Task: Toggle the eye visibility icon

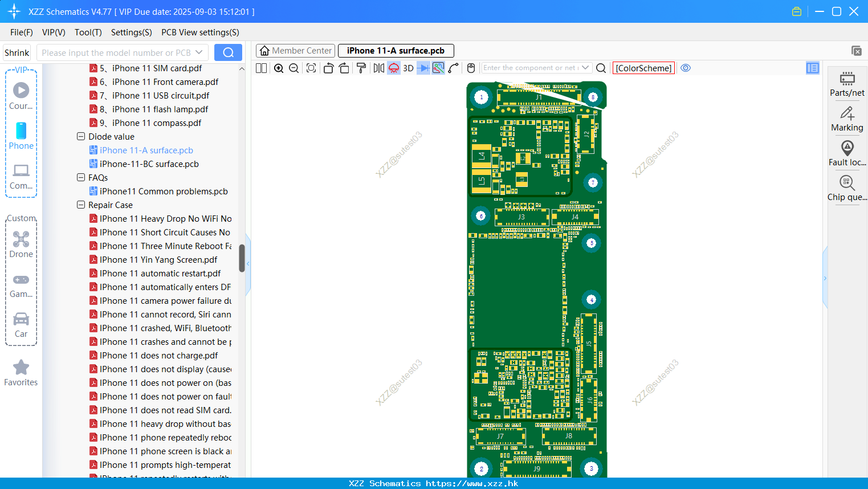Action: pos(686,68)
